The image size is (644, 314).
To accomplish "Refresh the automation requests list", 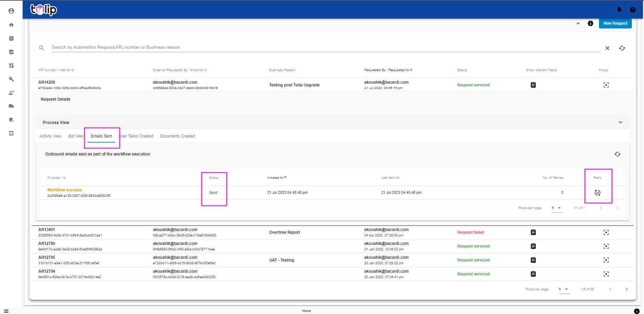I will 622,48.
